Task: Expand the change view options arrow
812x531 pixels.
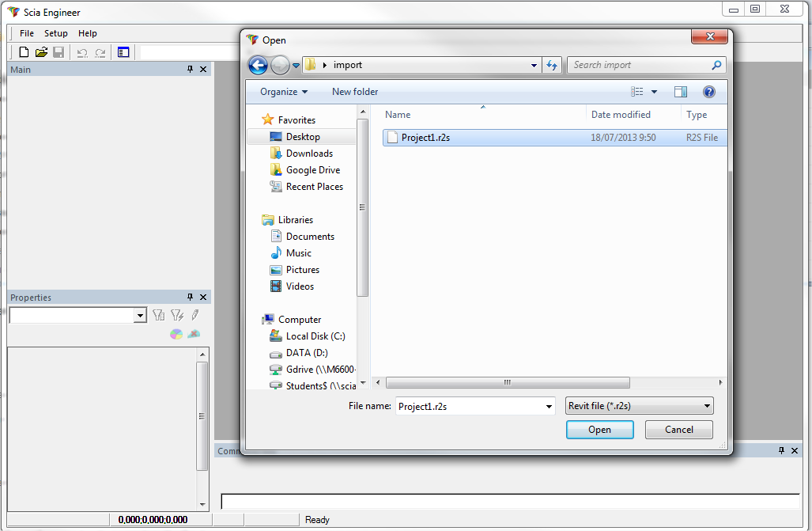Action: (654, 92)
